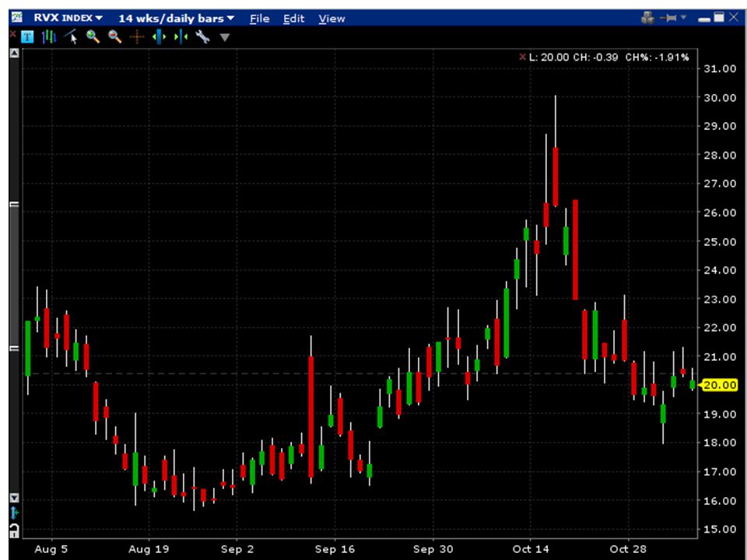747x560 pixels.
Task: Open the File menu
Action: point(260,19)
